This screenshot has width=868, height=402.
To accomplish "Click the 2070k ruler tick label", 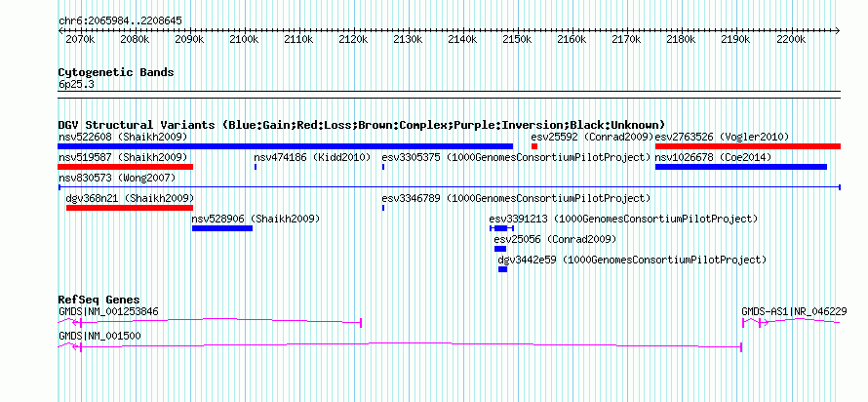I will 80,40.
